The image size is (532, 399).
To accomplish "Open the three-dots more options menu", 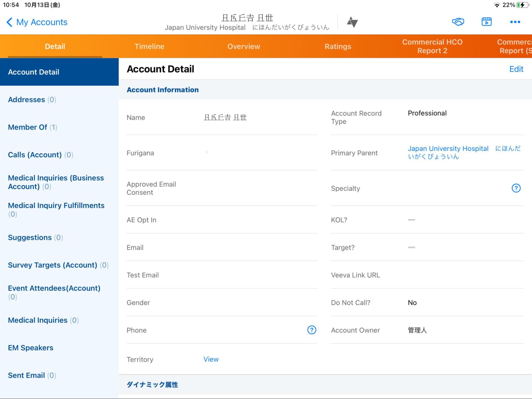I will tap(515, 22).
